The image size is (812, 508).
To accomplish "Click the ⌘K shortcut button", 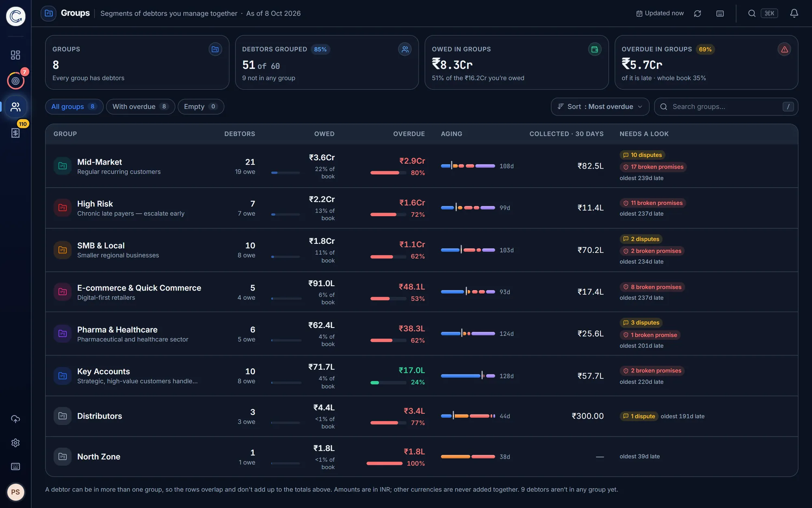I will click(769, 13).
